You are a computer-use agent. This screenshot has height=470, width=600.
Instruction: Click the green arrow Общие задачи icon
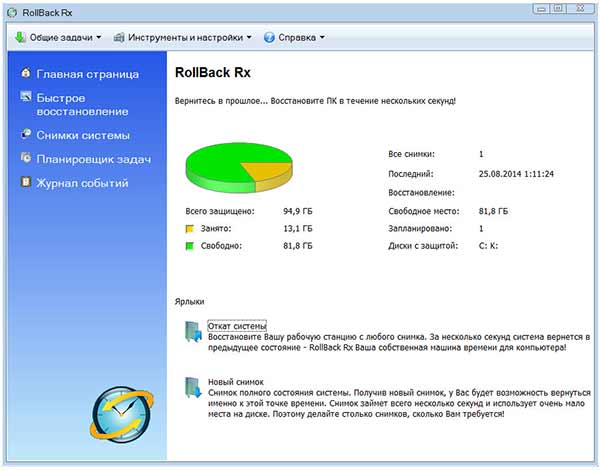tap(20, 38)
